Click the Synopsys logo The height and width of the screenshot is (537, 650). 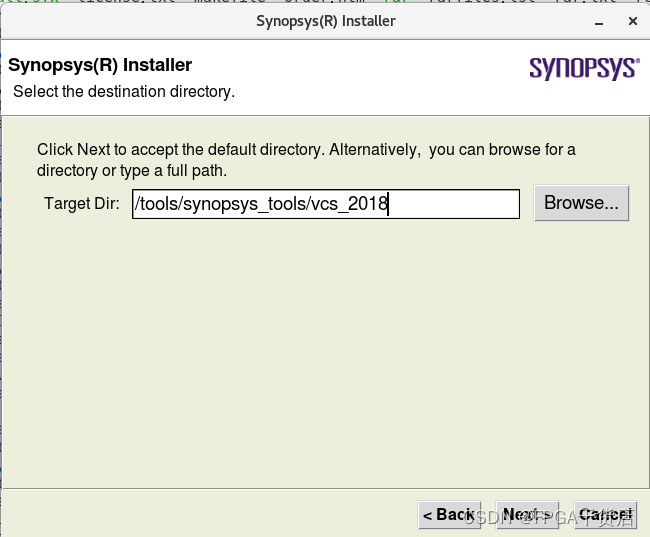point(585,68)
